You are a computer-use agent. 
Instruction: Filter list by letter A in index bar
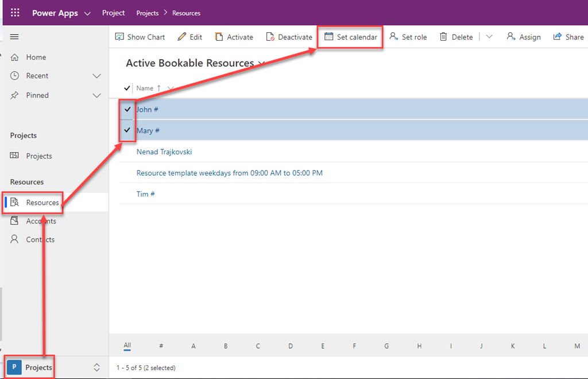194,346
